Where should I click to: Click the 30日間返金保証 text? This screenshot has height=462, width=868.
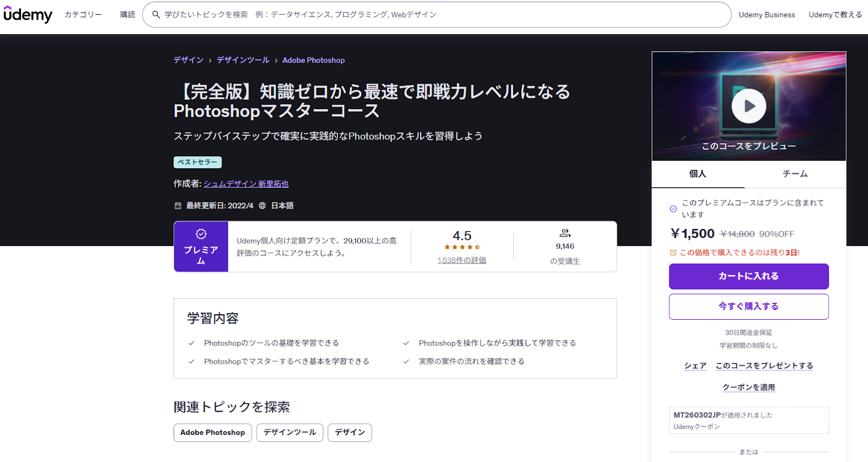pos(749,333)
